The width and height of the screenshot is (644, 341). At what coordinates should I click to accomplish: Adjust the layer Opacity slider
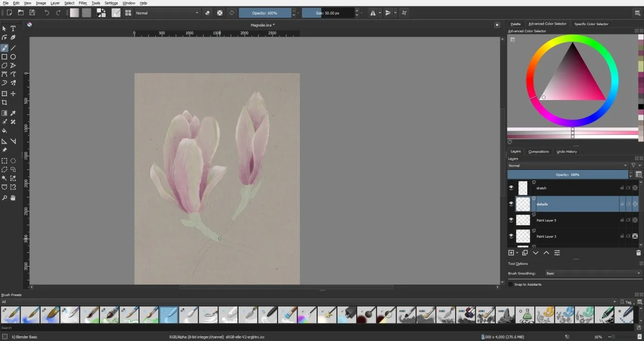click(567, 175)
